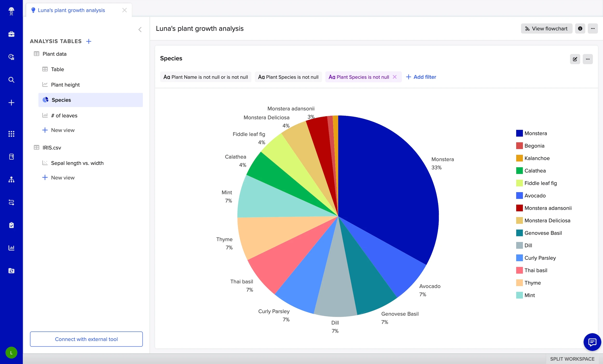Edit the Species chart with pencil icon
Image resolution: width=603 pixels, height=364 pixels.
click(x=575, y=59)
